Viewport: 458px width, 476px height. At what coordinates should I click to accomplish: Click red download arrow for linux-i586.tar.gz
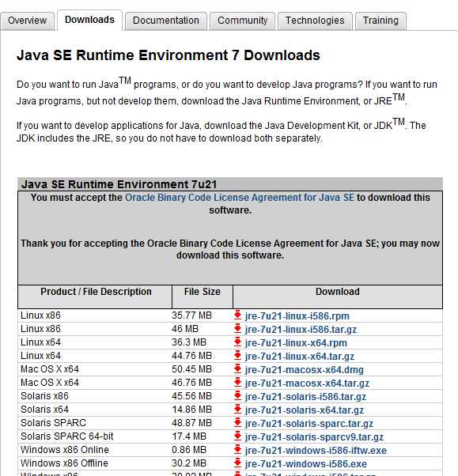(x=237, y=328)
